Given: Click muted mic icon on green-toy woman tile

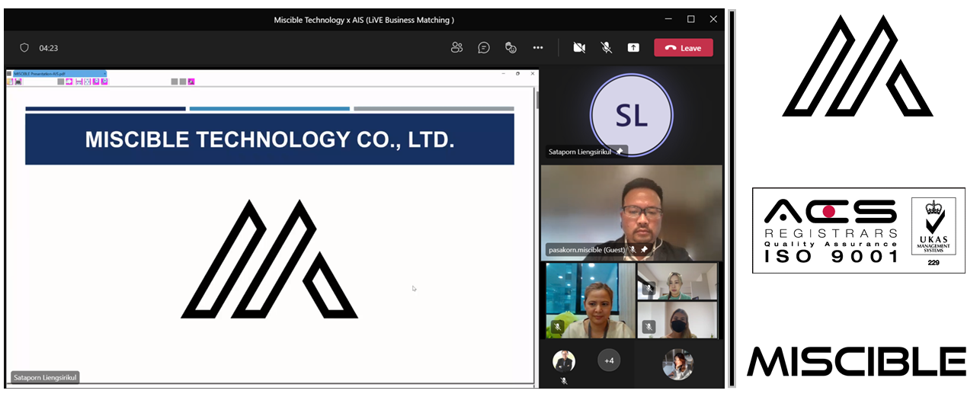Looking at the screenshot, I should pos(558,327).
